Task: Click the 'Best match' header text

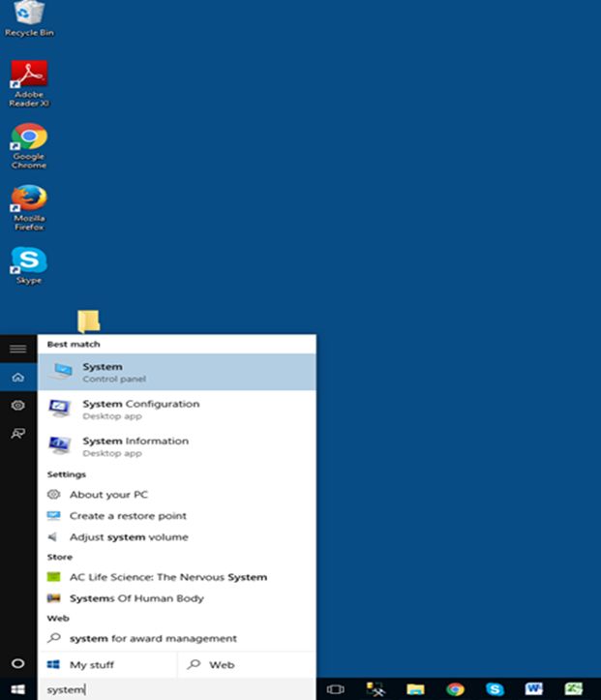Action: 74,345
